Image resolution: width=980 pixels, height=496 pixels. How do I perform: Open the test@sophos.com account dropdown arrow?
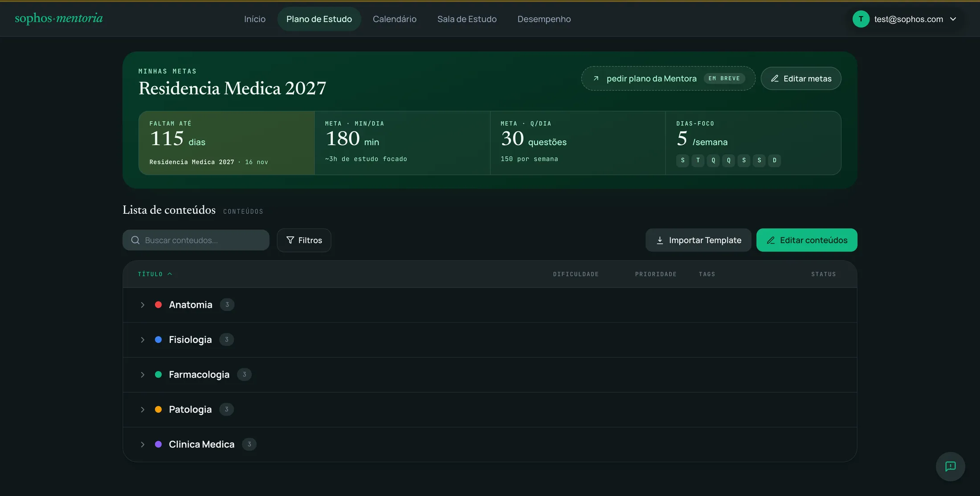pyautogui.click(x=953, y=19)
